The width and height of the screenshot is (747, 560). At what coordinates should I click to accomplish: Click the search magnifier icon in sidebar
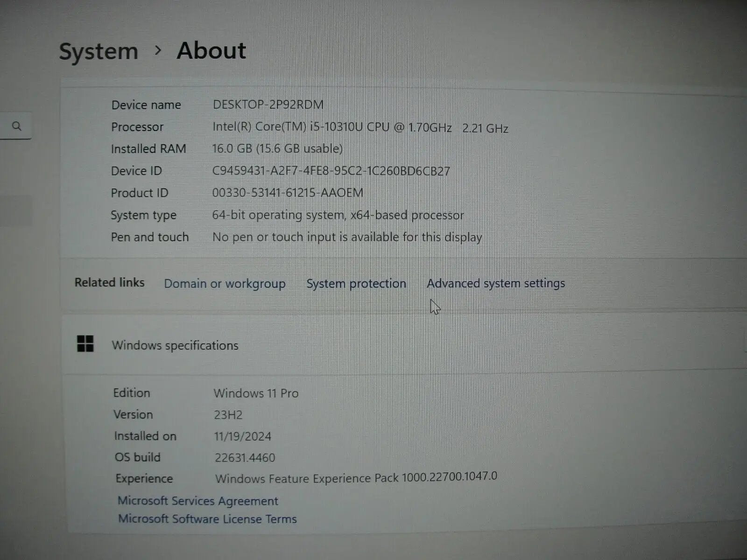click(17, 126)
